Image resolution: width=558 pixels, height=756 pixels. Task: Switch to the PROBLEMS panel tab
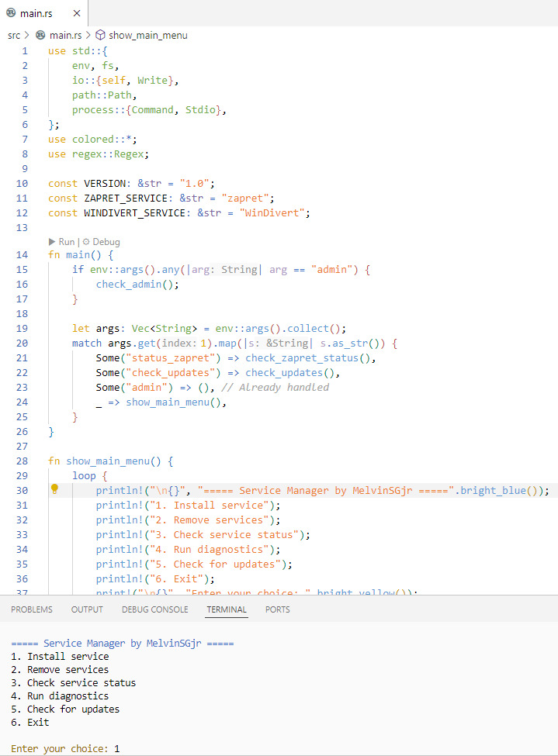pos(32,609)
